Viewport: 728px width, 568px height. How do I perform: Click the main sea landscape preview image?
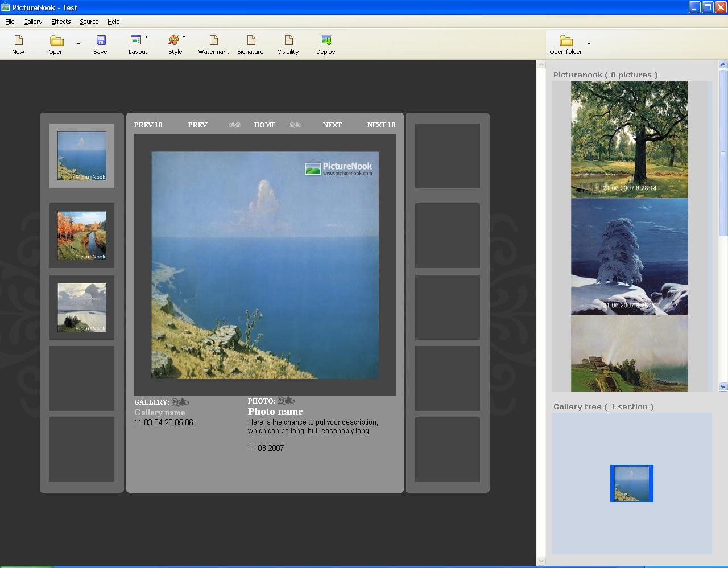click(265, 265)
